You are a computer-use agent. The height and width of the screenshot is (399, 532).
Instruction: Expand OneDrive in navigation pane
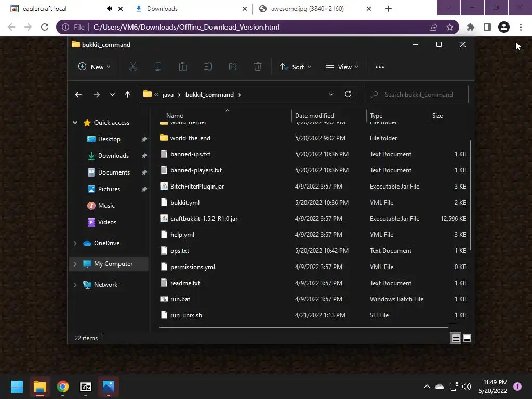coord(75,243)
